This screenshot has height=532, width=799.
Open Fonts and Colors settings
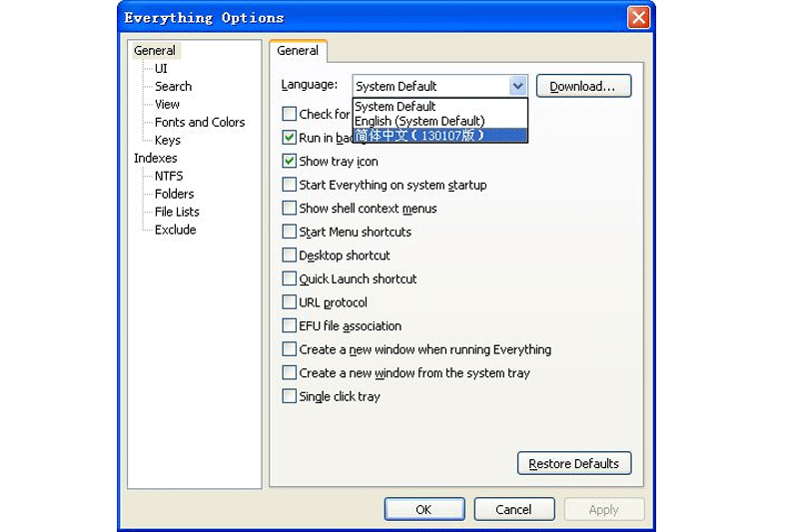click(x=200, y=122)
